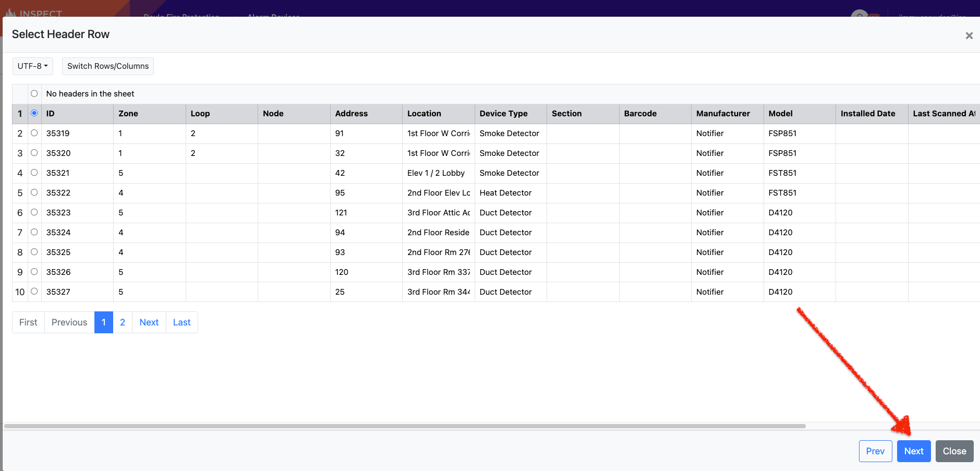Screen dimensions: 980x471
Task: Close the Select Header Row dialog with X
Action: (969, 35)
